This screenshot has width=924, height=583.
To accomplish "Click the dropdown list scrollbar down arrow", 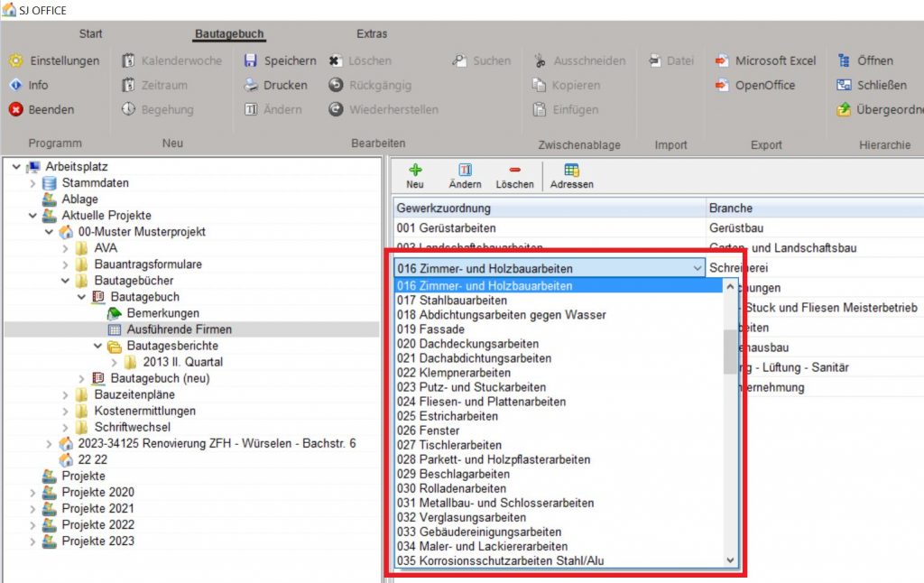I will [x=731, y=560].
